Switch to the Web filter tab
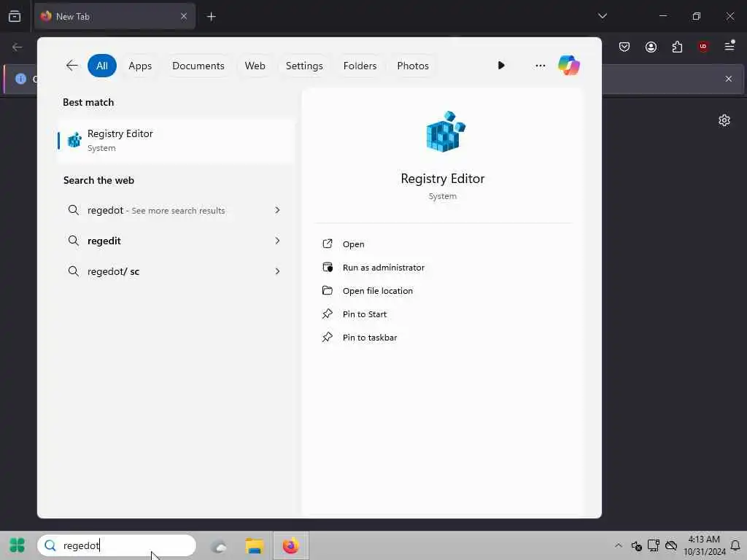Screen dimensions: 747x560 (255, 66)
